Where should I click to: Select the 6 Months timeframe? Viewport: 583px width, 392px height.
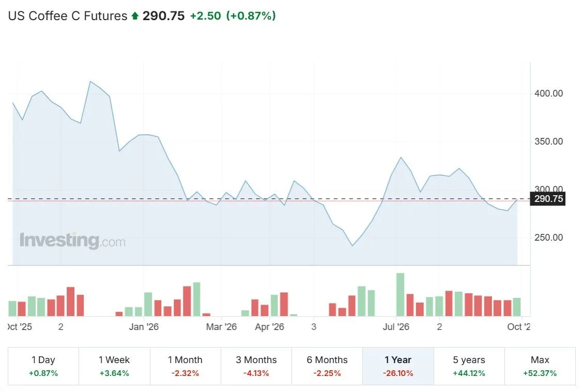[327, 366]
